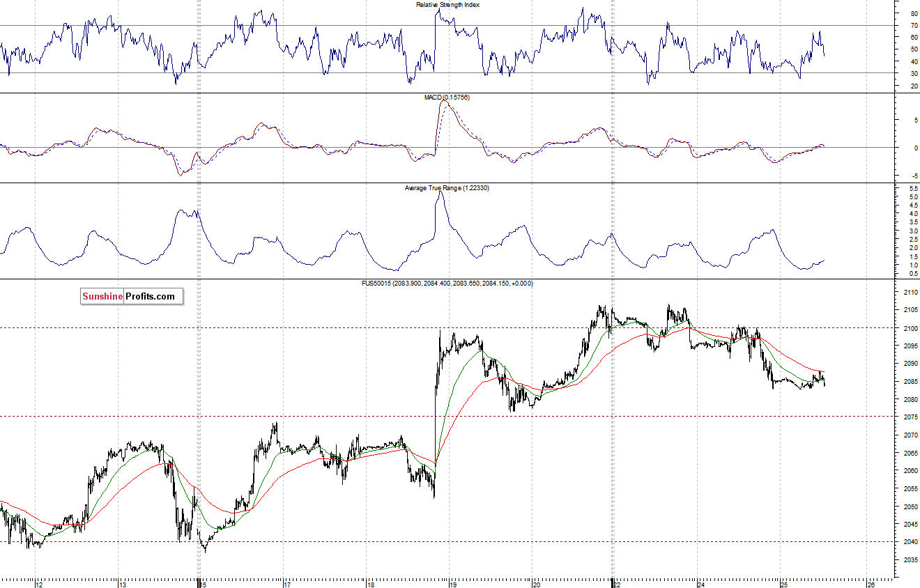
Task: Click the 2105 price axis label
Action: 911,310
